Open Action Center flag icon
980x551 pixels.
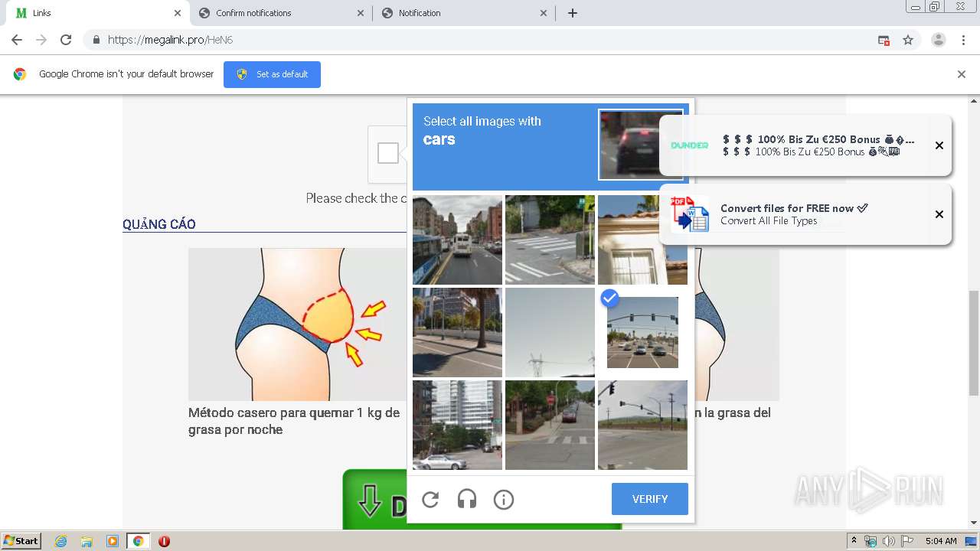click(907, 541)
